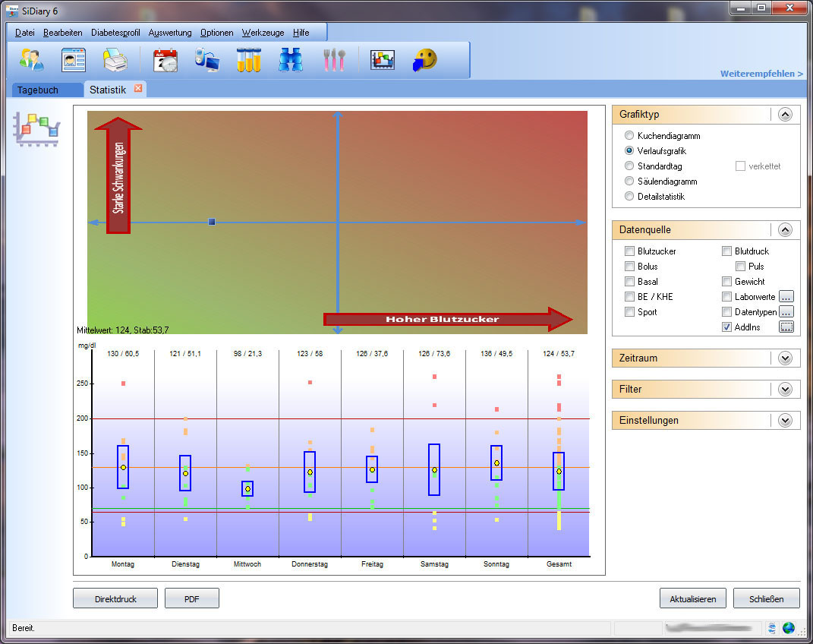The height and width of the screenshot is (644, 813).
Task: Click the Aktualisieren button
Action: pyautogui.click(x=692, y=598)
